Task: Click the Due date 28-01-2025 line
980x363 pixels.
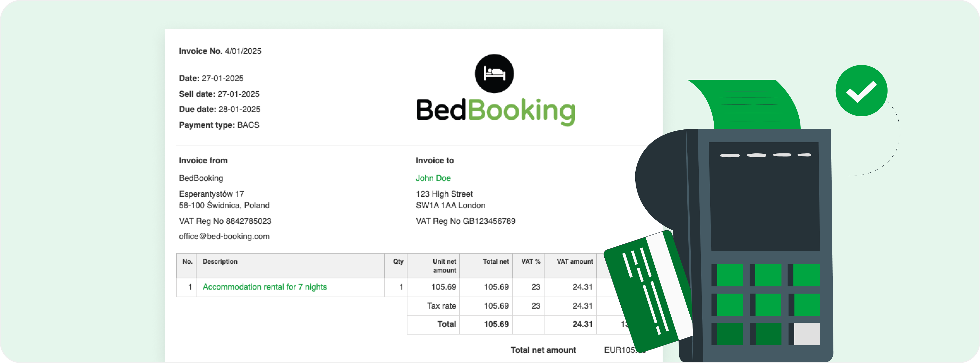Action: point(219,109)
